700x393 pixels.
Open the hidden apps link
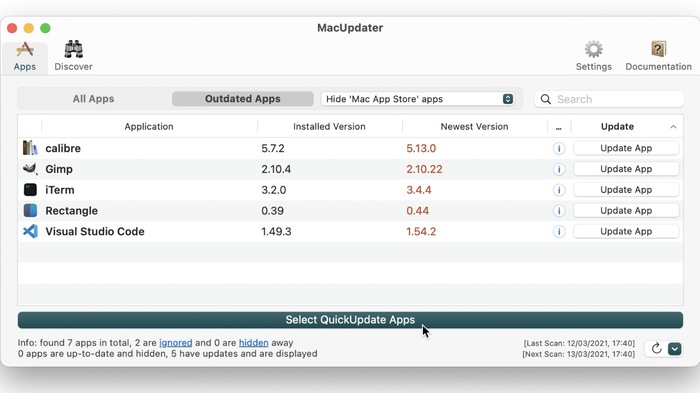click(254, 343)
